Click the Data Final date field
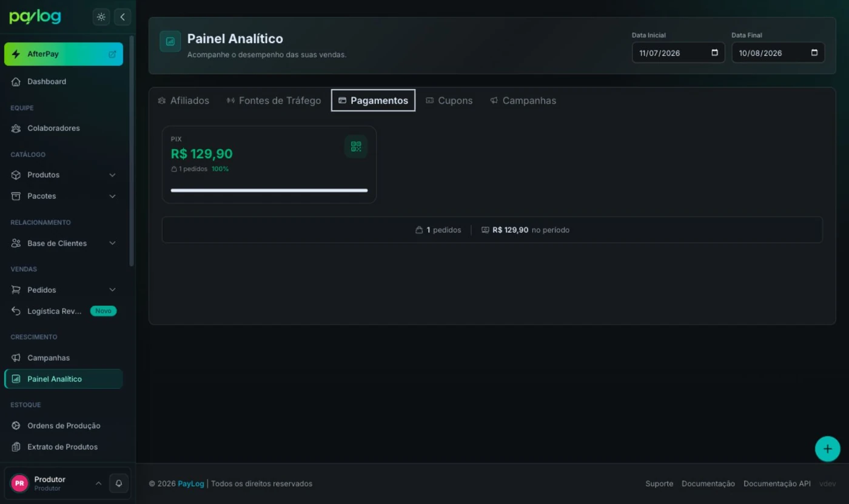The image size is (849, 504). tap(778, 53)
